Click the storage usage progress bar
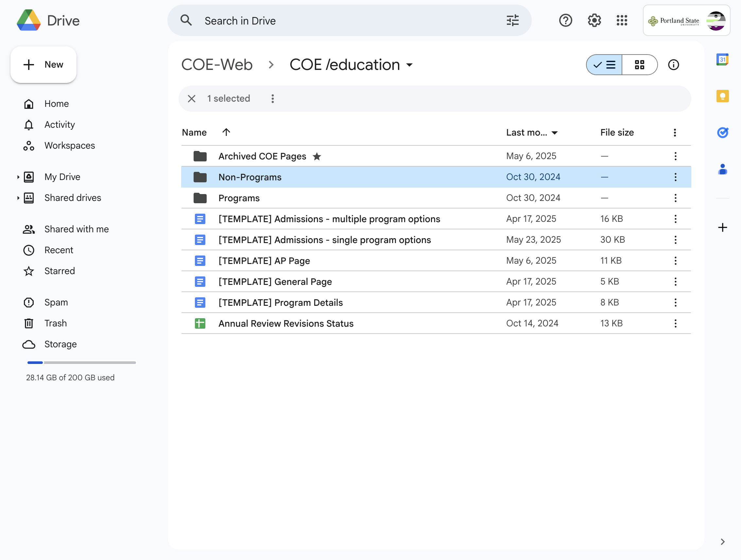Viewport: 741px width, 560px height. pos(81,363)
